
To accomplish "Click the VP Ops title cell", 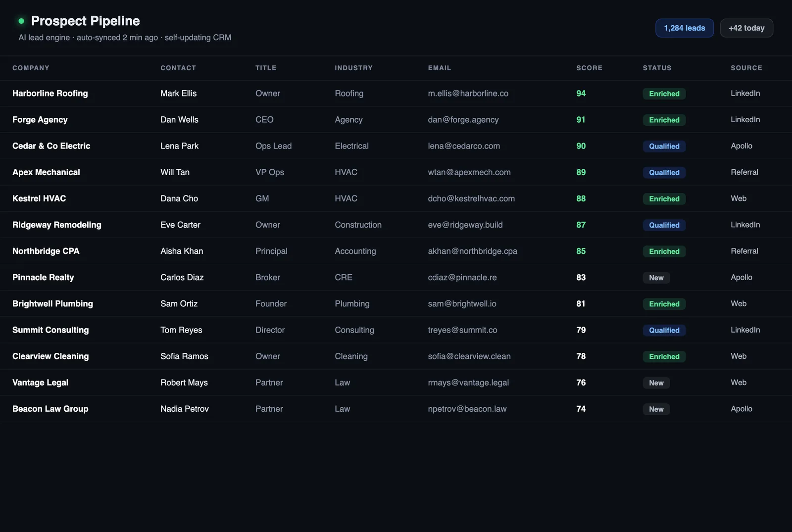I will point(270,172).
